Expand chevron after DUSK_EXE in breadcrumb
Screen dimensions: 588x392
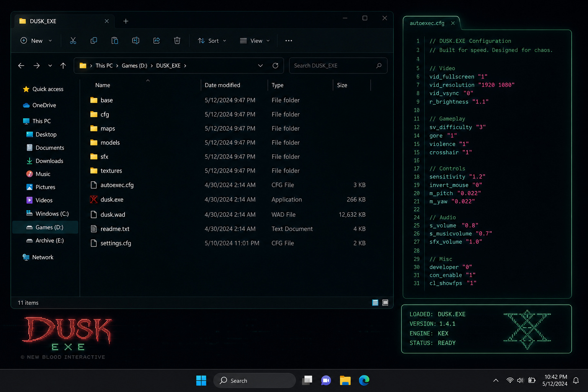(x=185, y=66)
